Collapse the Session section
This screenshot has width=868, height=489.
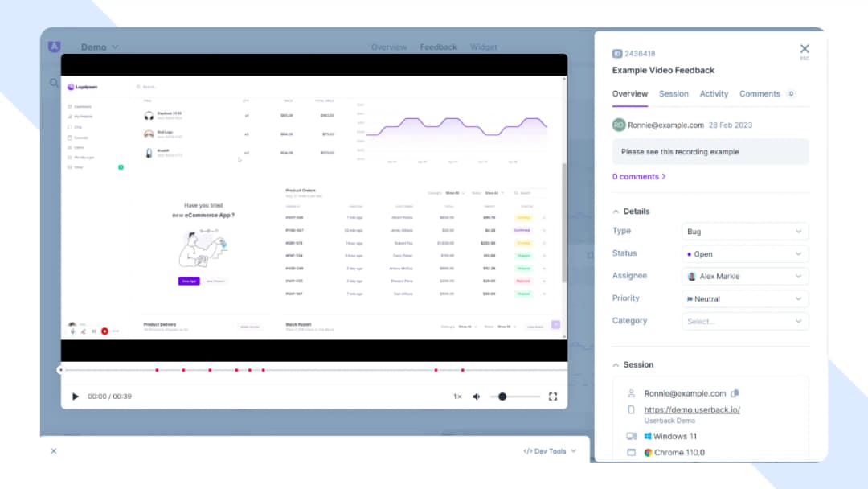(615, 364)
